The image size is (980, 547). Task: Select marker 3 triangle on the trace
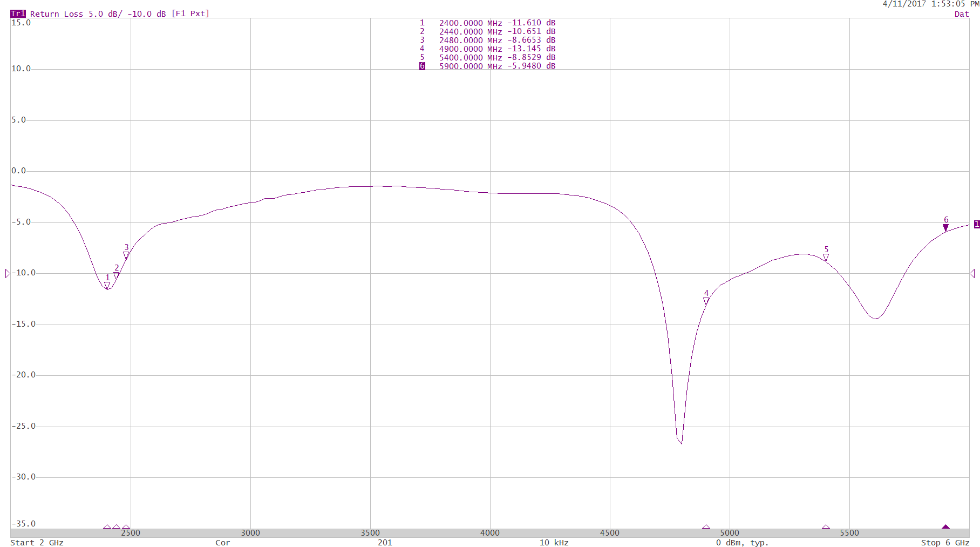tap(126, 255)
